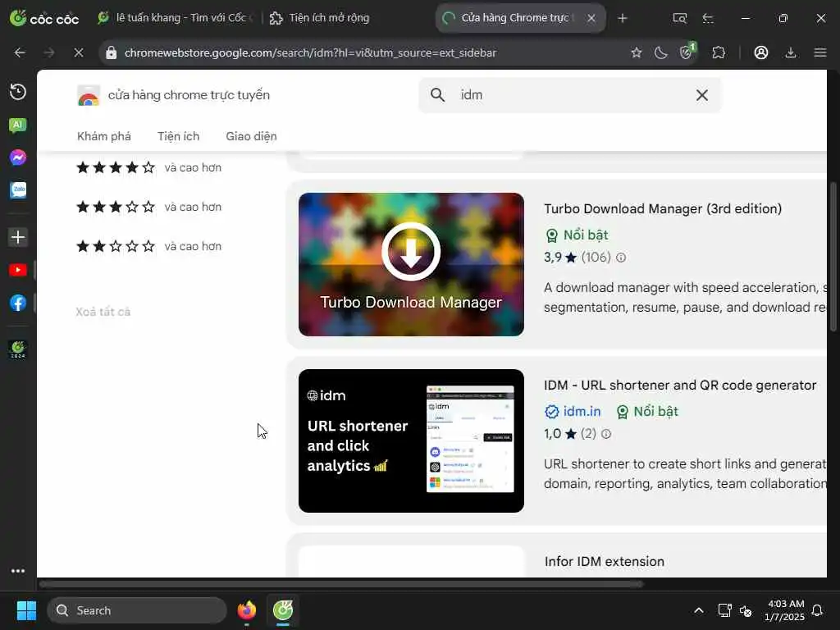The height and width of the screenshot is (630, 840).
Task: Open Zalo in the sidebar
Action: tap(18, 189)
